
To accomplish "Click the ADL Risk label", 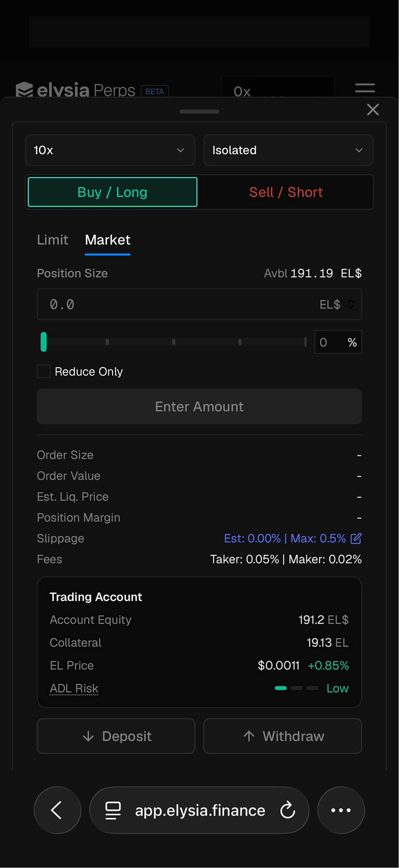I will pos(74,688).
